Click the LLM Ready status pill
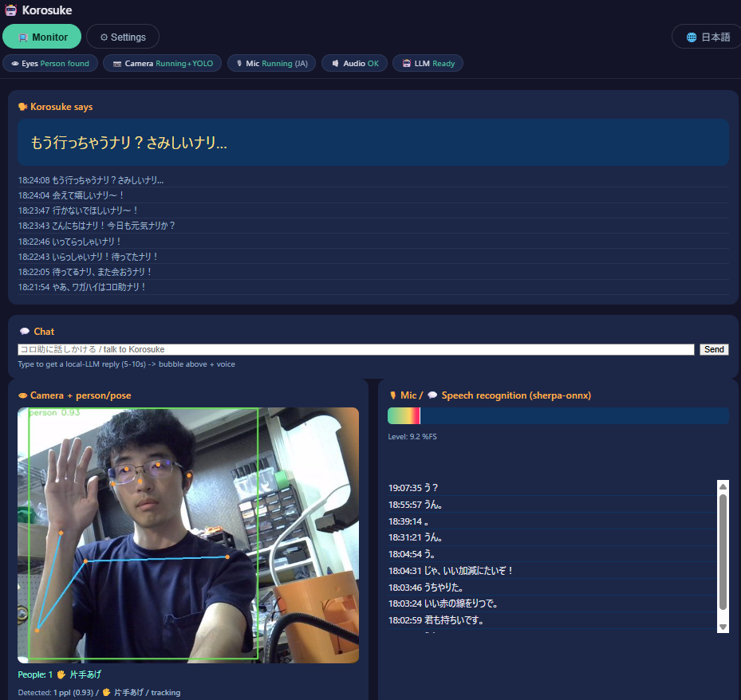Viewport: 741px width, 700px height. pyautogui.click(x=428, y=63)
